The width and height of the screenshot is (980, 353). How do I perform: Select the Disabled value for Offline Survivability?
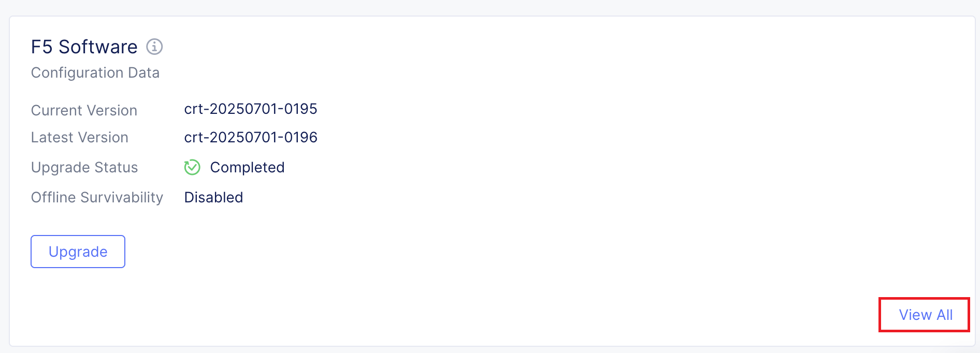coord(213,197)
